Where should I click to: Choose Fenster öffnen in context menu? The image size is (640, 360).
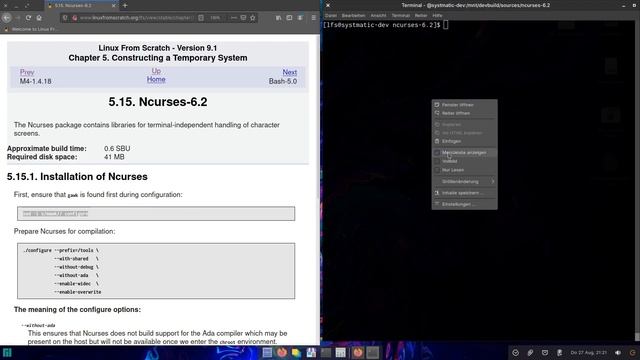click(x=464, y=105)
